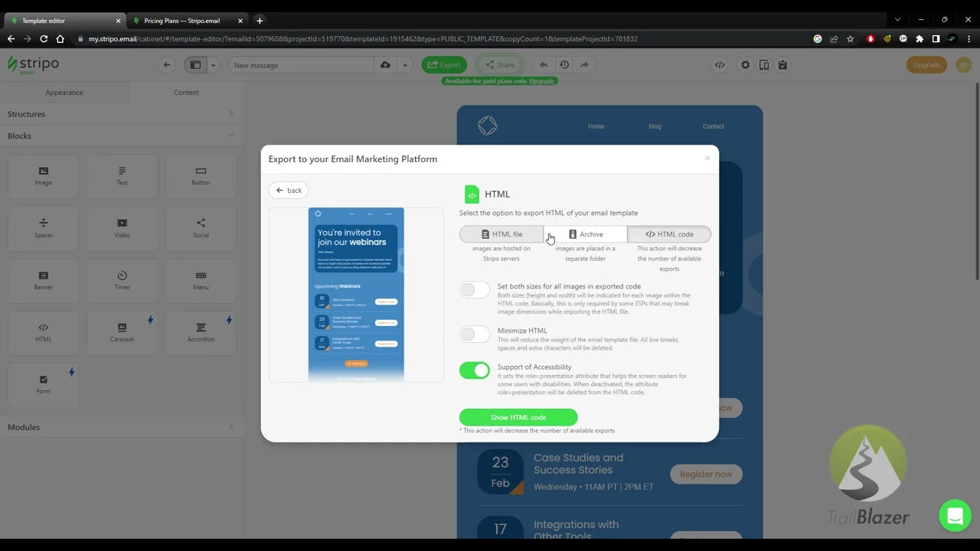Click the New message name field
Image resolution: width=980 pixels, height=551 pixels.
click(301, 65)
